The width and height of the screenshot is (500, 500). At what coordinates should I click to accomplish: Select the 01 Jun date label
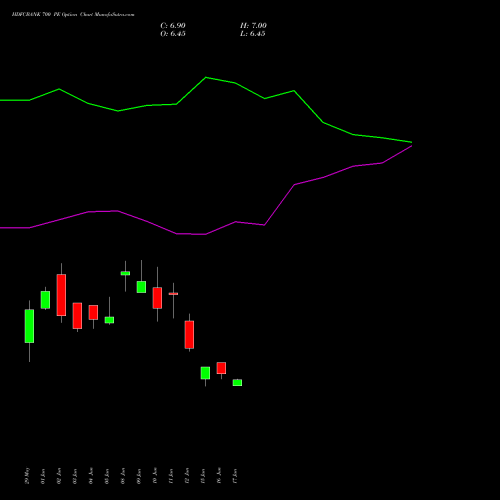pos(43,476)
